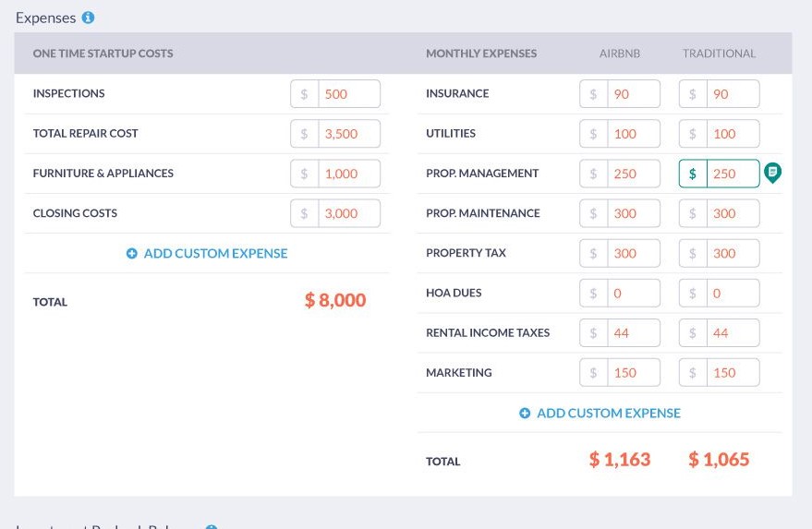The width and height of the screenshot is (812, 529).
Task: Select the Total Repair Cost input
Action: 348,134
